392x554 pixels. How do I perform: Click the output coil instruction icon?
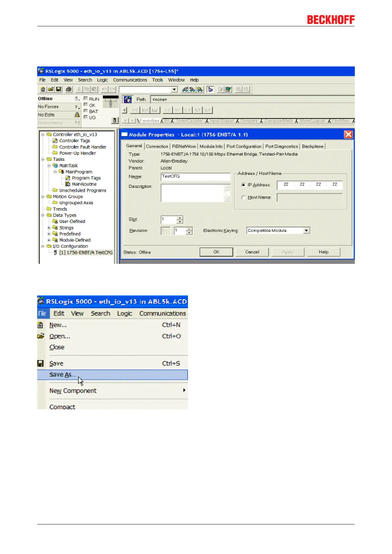pyautogui.click(x=187, y=110)
